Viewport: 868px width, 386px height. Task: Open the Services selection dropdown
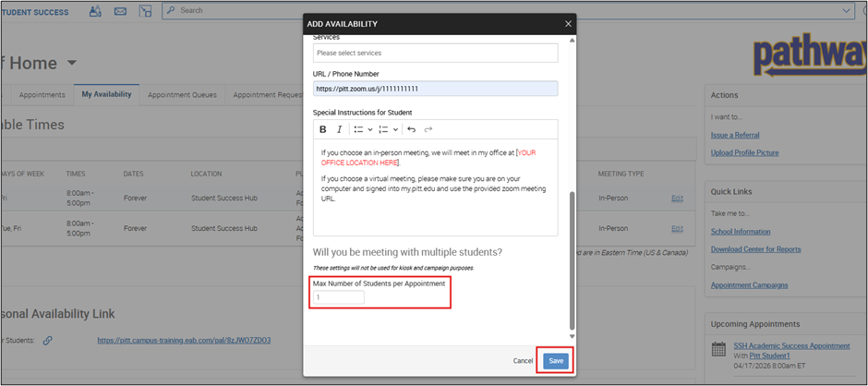pyautogui.click(x=436, y=54)
